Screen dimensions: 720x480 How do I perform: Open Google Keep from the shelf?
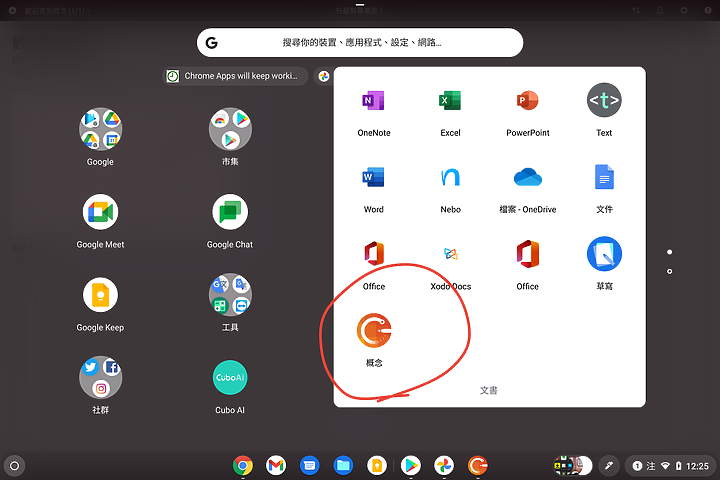pyautogui.click(x=377, y=466)
